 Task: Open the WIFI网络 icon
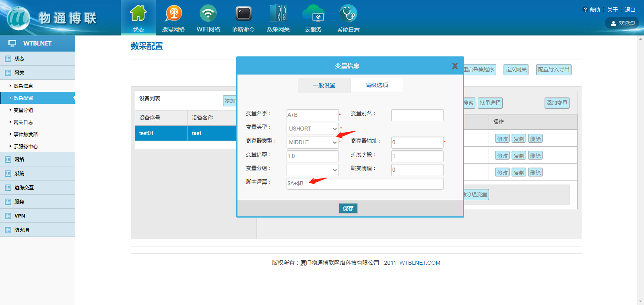[x=208, y=13]
